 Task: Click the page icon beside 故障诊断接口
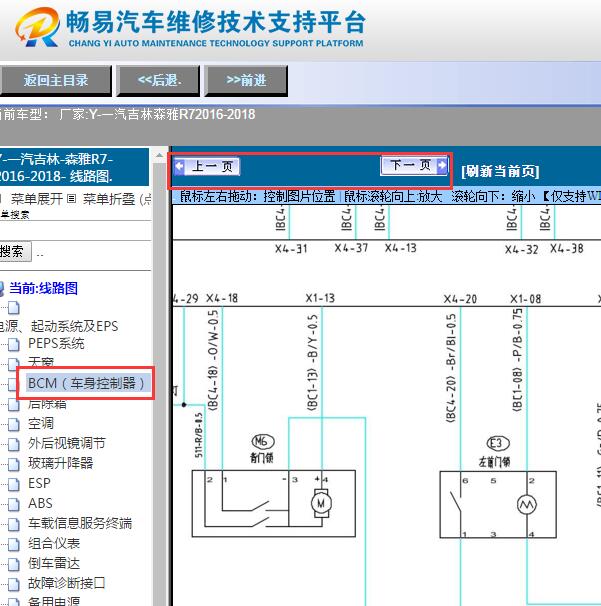pos(14,584)
